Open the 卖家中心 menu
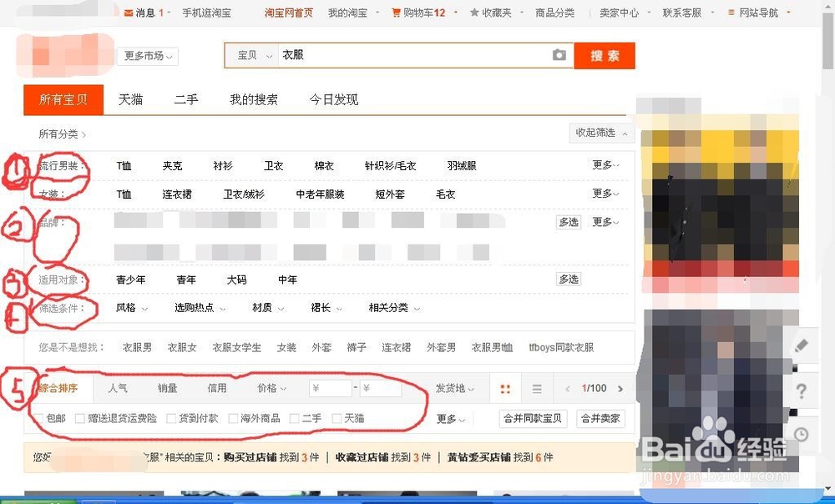This screenshot has height=504, width=835. pyautogui.click(x=619, y=13)
